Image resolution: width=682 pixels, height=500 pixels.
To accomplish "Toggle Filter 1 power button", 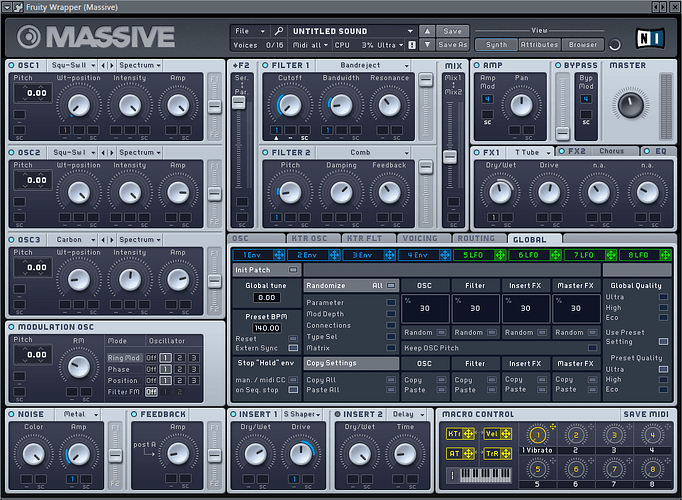I will (265, 65).
